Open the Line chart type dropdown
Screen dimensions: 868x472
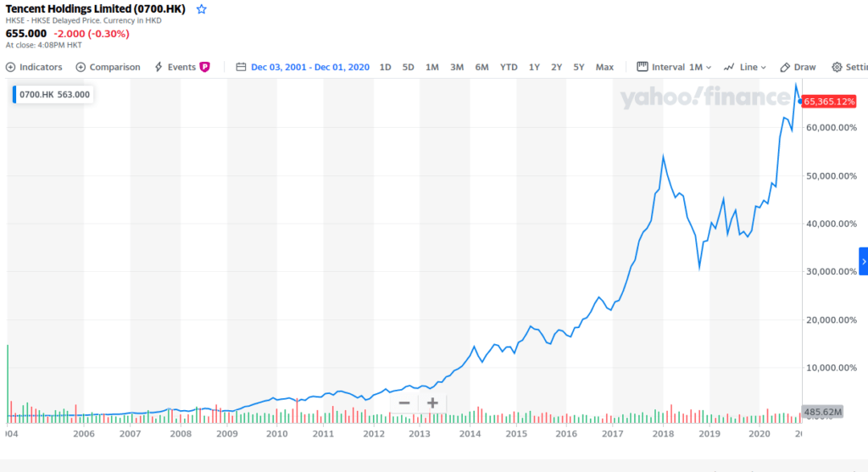pyautogui.click(x=745, y=67)
